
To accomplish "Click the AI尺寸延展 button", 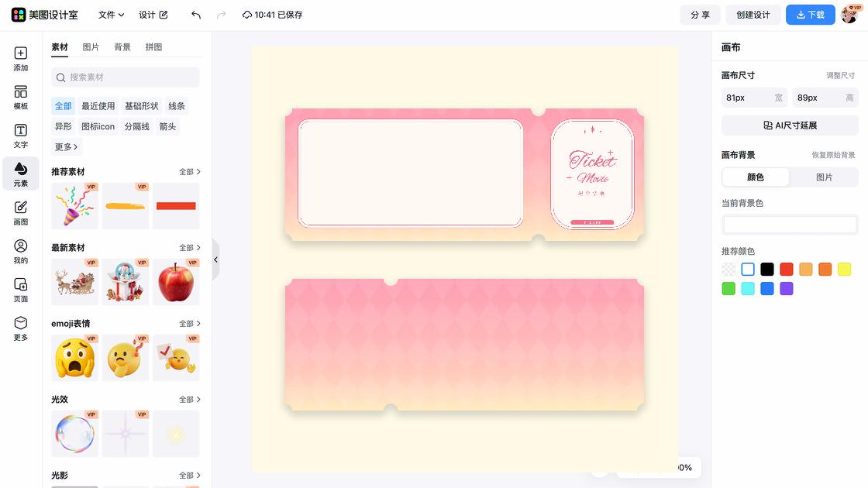I will click(x=790, y=125).
